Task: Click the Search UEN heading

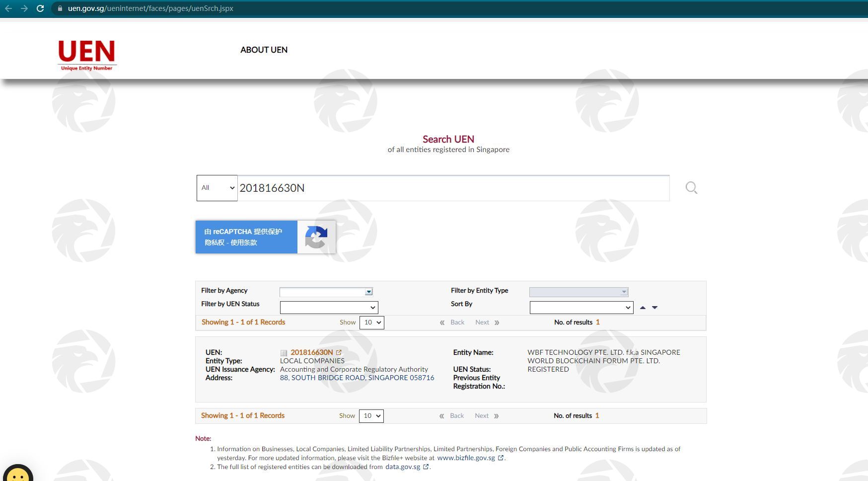Action: 448,139
